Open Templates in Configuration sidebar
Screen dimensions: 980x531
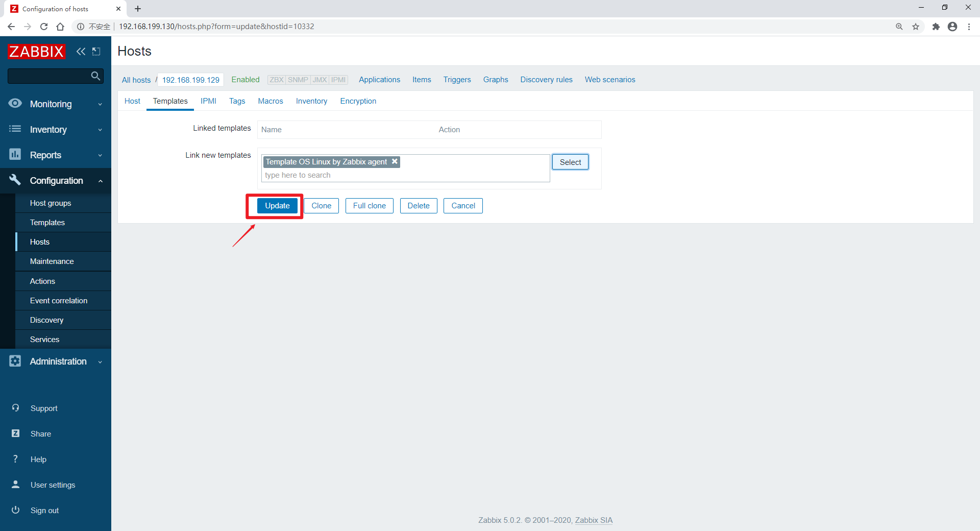[63, 222]
